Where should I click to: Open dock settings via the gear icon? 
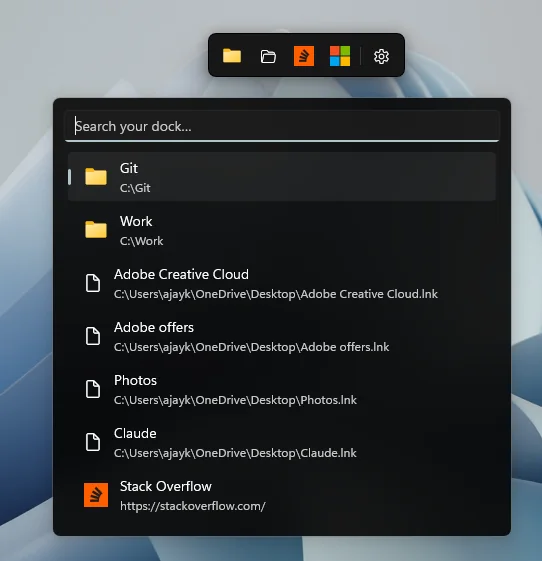[x=381, y=56]
